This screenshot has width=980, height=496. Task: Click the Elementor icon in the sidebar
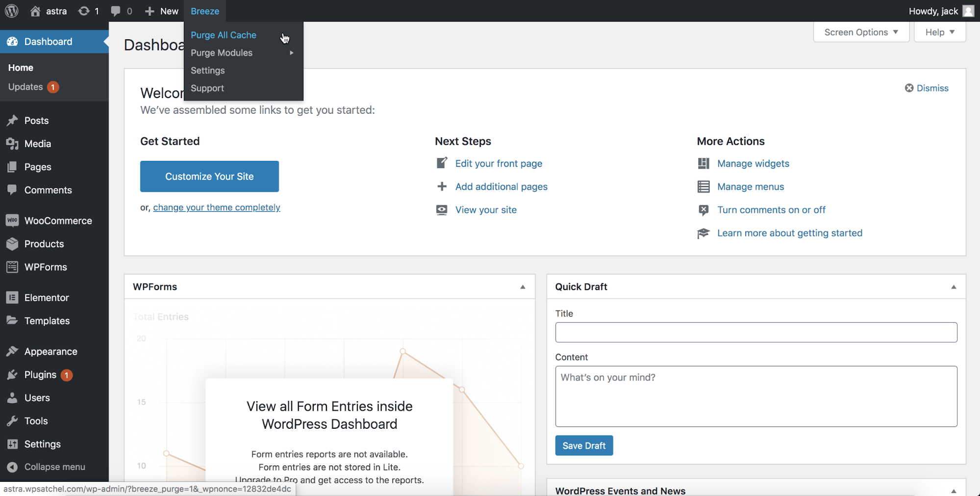(12, 297)
